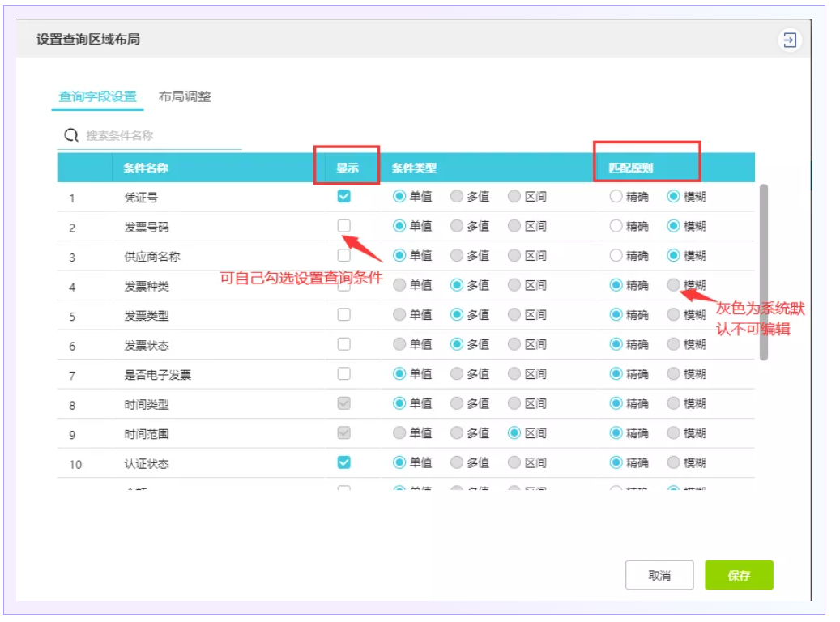Select 区间 radio for 发票号码 row
The image size is (840, 622).
514,226
